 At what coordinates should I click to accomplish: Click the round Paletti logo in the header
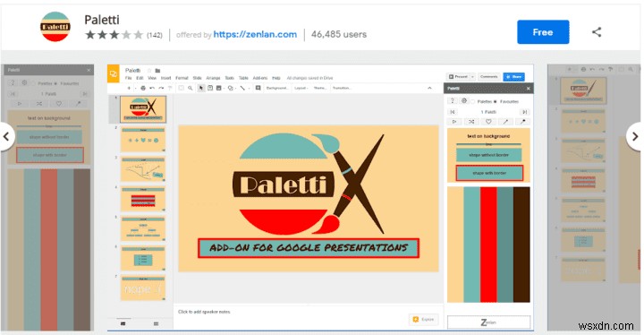click(55, 27)
